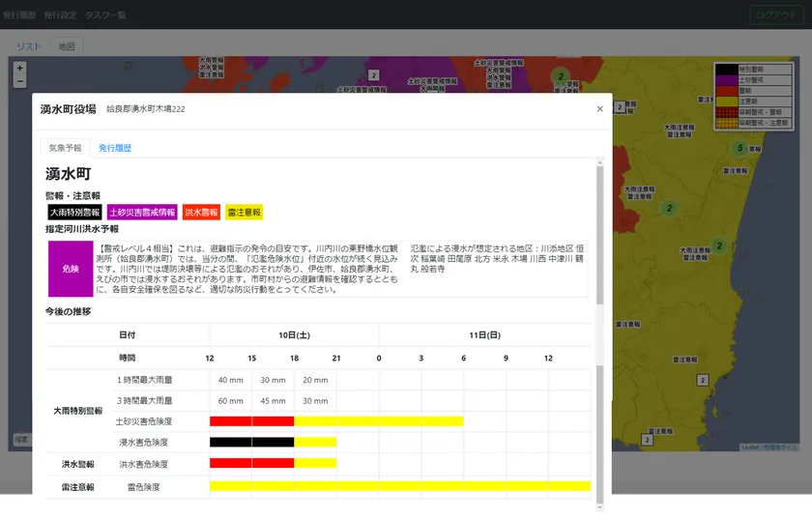812x520 pixels.
Task: Open the 発行設定 menu
Action: coord(60,14)
